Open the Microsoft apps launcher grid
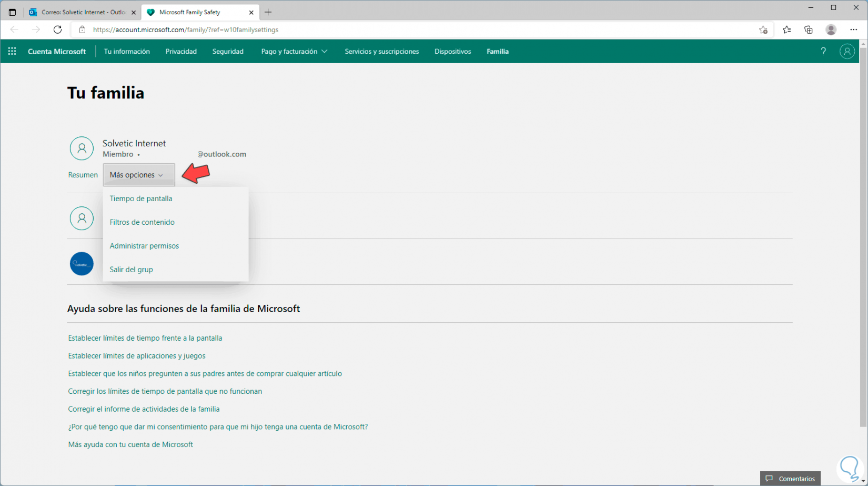868x486 pixels. pos(12,51)
